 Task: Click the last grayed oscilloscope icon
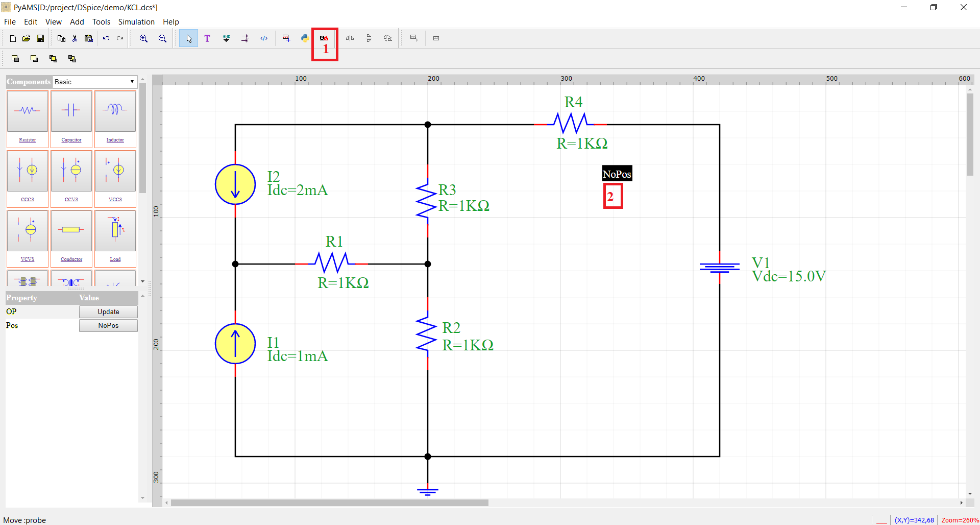(436, 38)
